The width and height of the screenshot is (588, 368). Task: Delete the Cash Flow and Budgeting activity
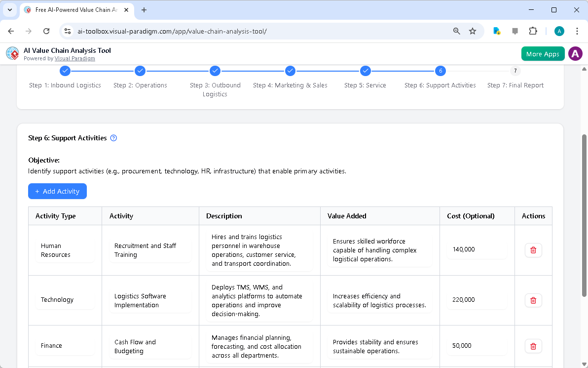tap(533, 346)
